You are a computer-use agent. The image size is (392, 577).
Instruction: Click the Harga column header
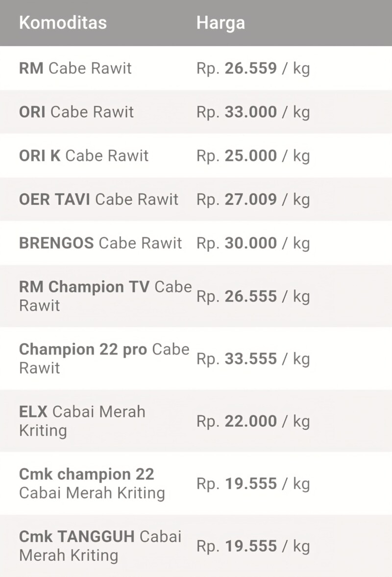click(220, 23)
